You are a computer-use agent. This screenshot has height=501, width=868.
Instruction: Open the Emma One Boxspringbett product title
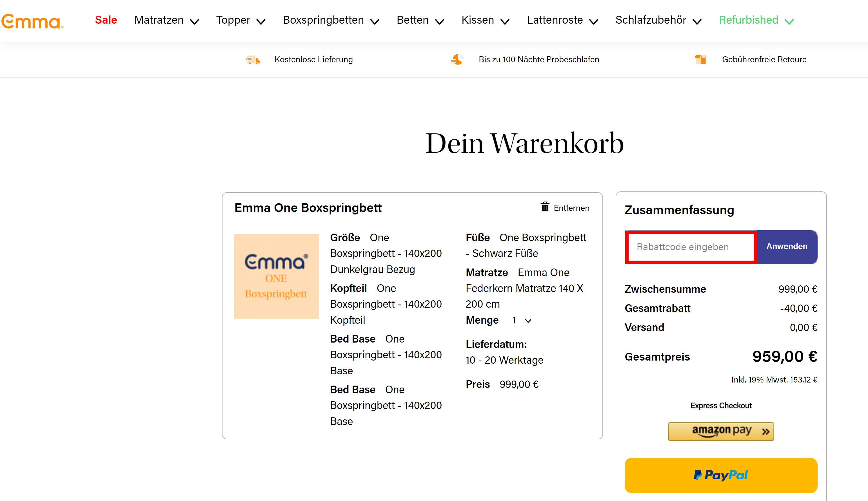coord(308,208)
